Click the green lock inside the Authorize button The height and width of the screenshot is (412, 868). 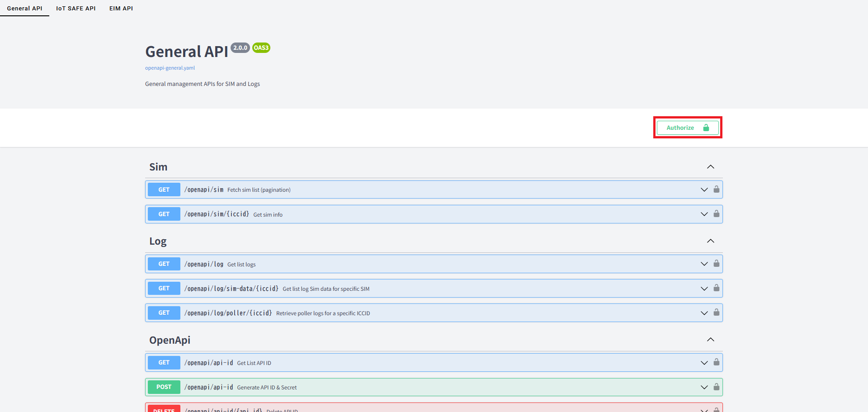707,128
